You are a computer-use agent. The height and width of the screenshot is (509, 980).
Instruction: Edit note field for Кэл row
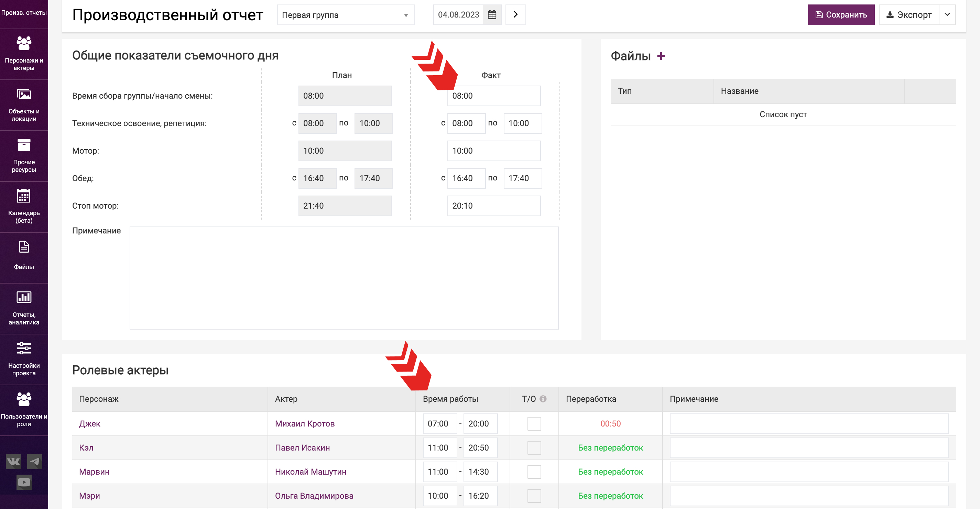(x=809, y=448)
